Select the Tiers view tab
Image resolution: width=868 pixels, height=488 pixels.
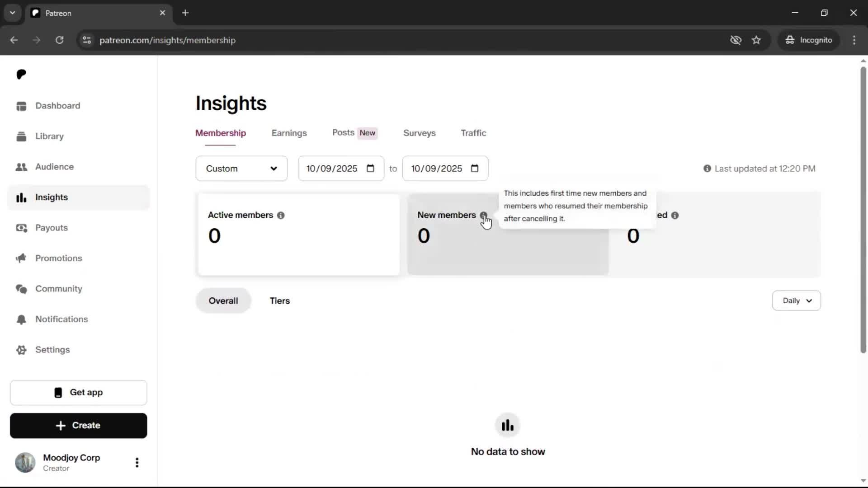point(280,301)
